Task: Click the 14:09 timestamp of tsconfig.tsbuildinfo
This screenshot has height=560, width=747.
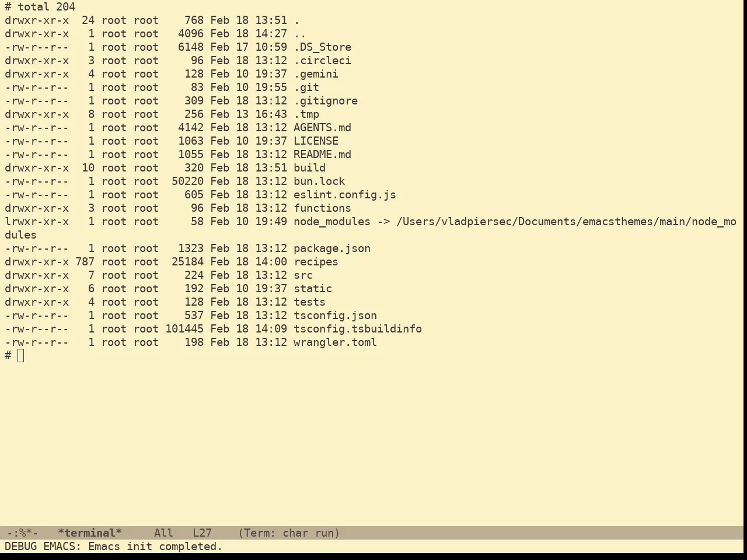Action: (x=271, y=329)
